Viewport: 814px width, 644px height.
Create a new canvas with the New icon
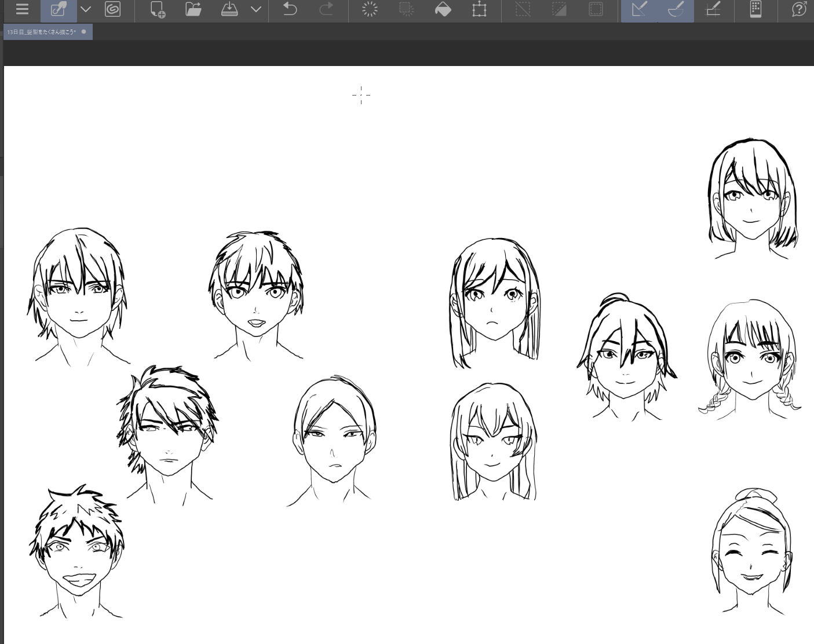point(157,10)
